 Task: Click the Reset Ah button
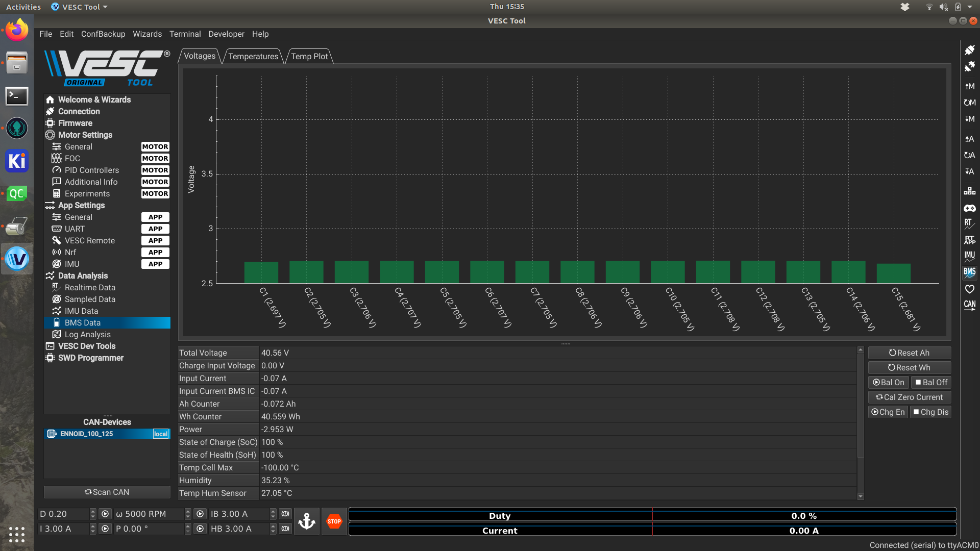pyautogui.click(x=909, y=353)
